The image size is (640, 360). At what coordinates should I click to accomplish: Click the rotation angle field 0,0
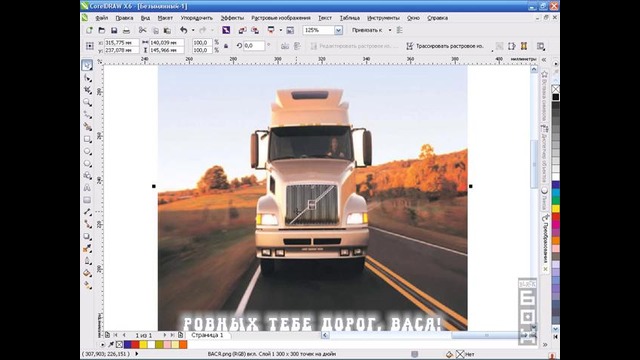coord(253,46)
